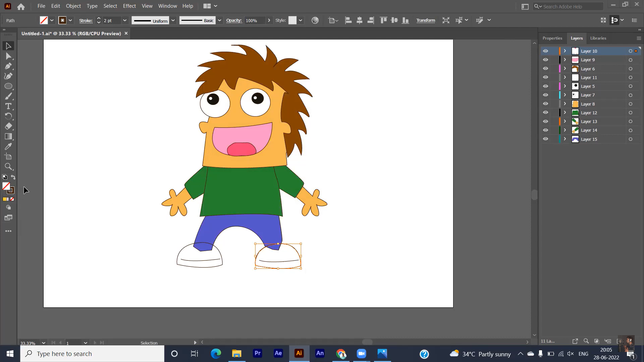
Task: Click Horizontal Align Center icon
Action: click(360, 20)
